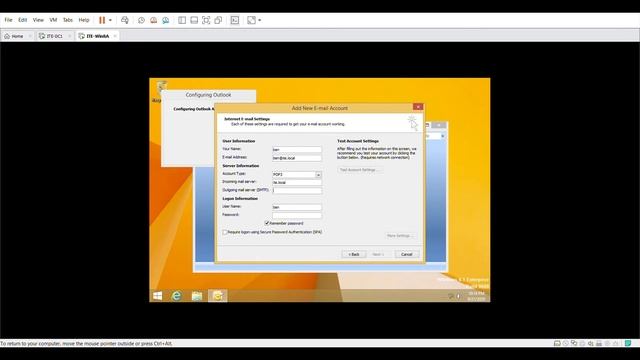Open the File menu
This screenshot has width=640, height=360.
click(x=8, y=20)
